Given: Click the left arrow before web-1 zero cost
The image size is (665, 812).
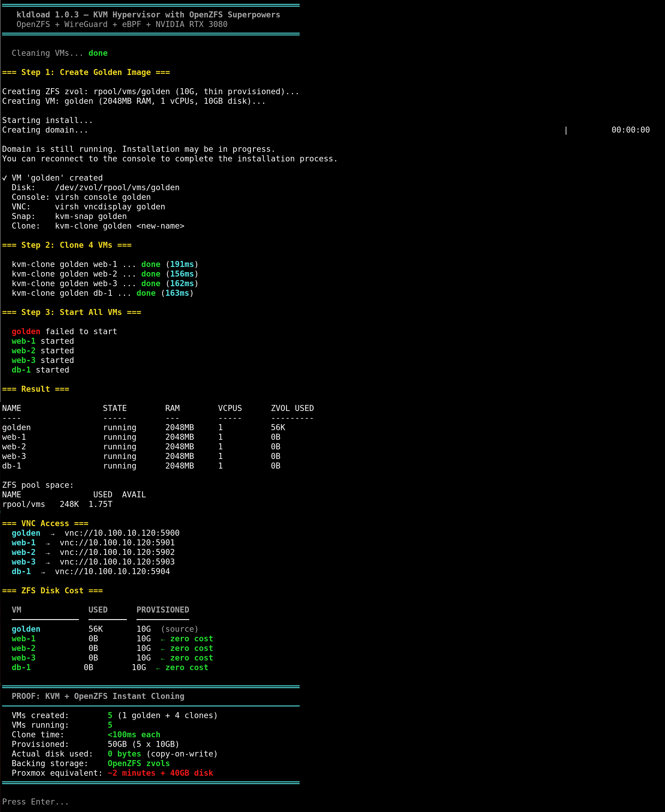Looking at the screenshot, I should (163, 640).
